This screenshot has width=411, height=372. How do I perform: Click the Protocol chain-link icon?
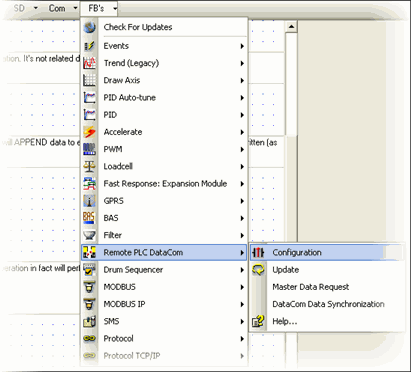click(x=89, y=339)
